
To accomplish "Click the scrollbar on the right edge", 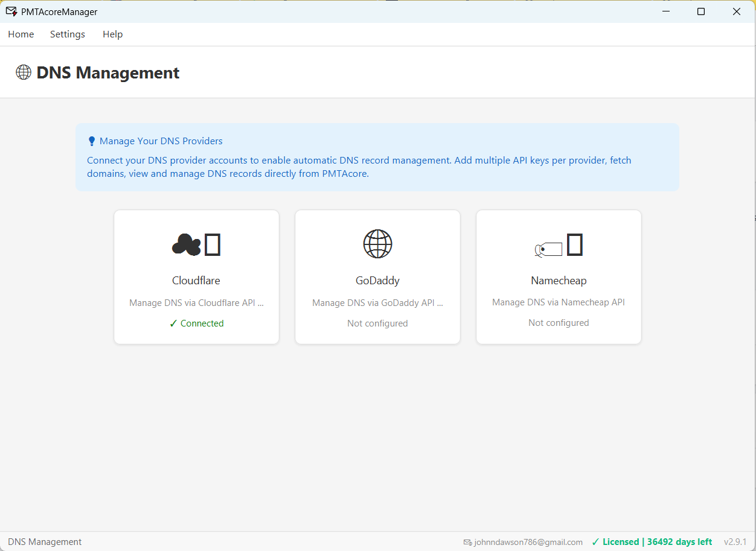I will coord(752,217).
